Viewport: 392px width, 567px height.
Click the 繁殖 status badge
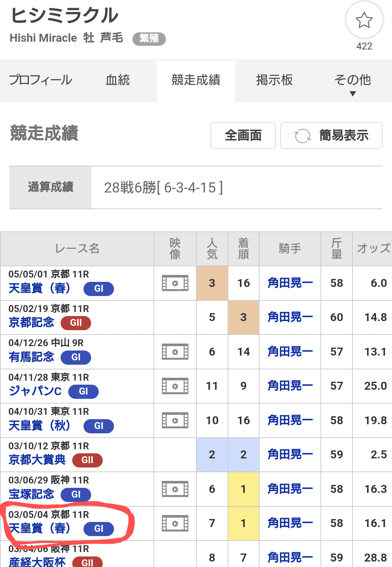(x=149, y=39)
